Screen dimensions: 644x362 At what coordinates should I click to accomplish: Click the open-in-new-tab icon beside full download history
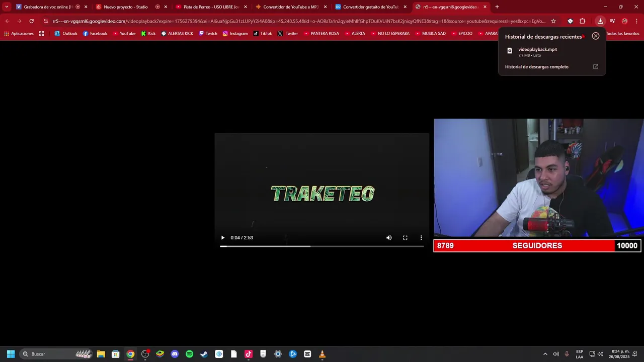tap(596, 67)
